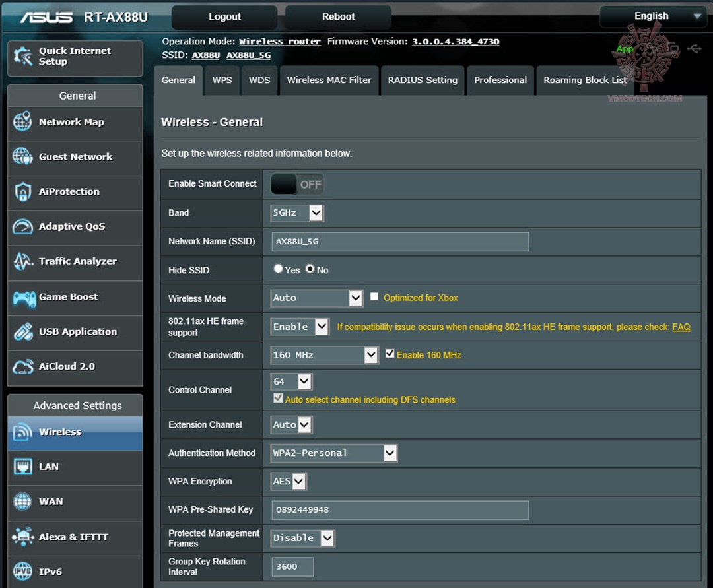Image resolution: width=713 pixels, height=588 pixels.
Task: Switch to Wireless MAC Filter tab
Action: [329, 80]
